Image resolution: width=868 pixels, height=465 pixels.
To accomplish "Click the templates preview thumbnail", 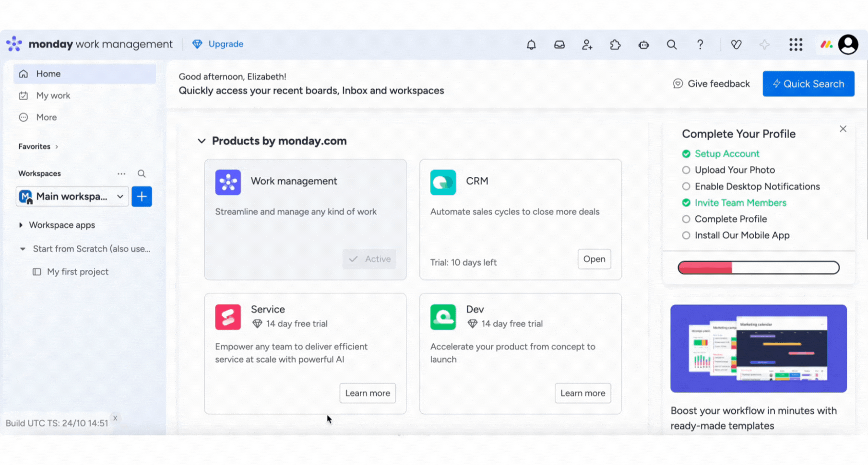I will point(758,349).
